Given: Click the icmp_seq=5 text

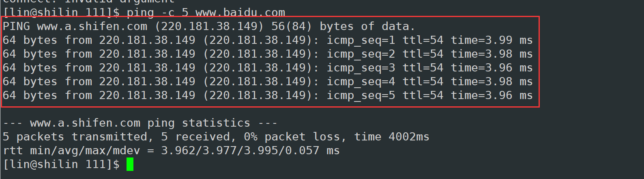Looking at the screenshot, I should [x=361, y=96].
